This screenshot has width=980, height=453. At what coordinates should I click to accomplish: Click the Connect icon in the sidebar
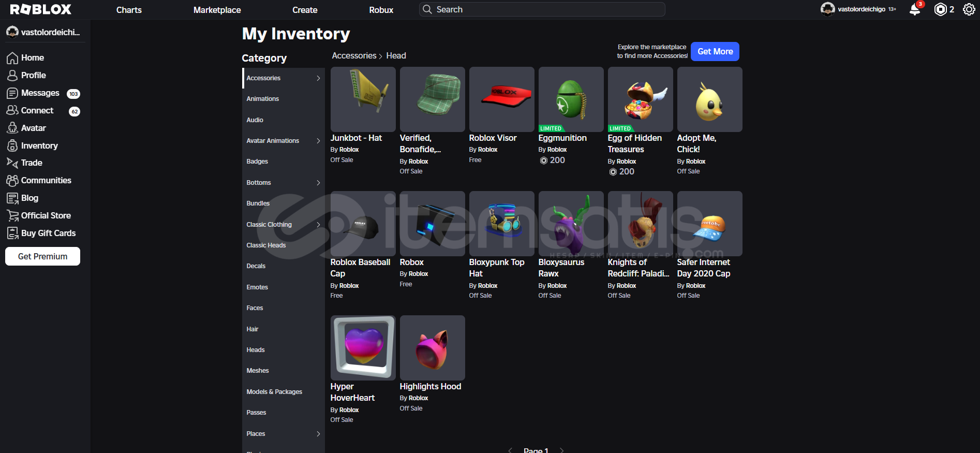point(12,110)
